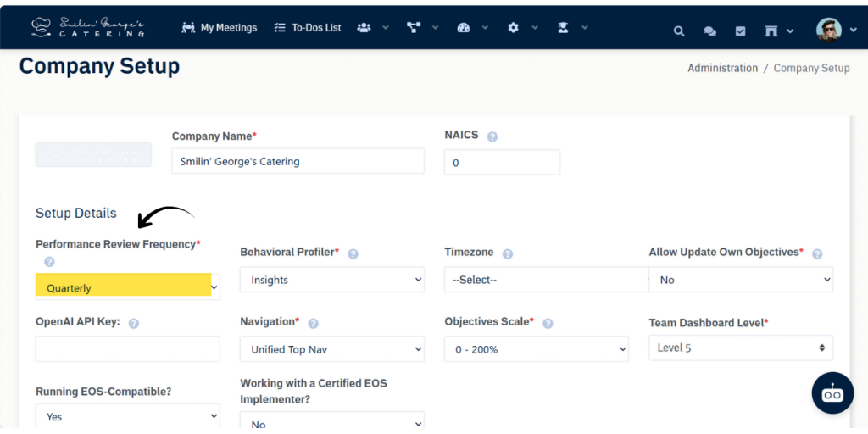Open Allow Update Own Objectives dropdown

click(740, 280)
